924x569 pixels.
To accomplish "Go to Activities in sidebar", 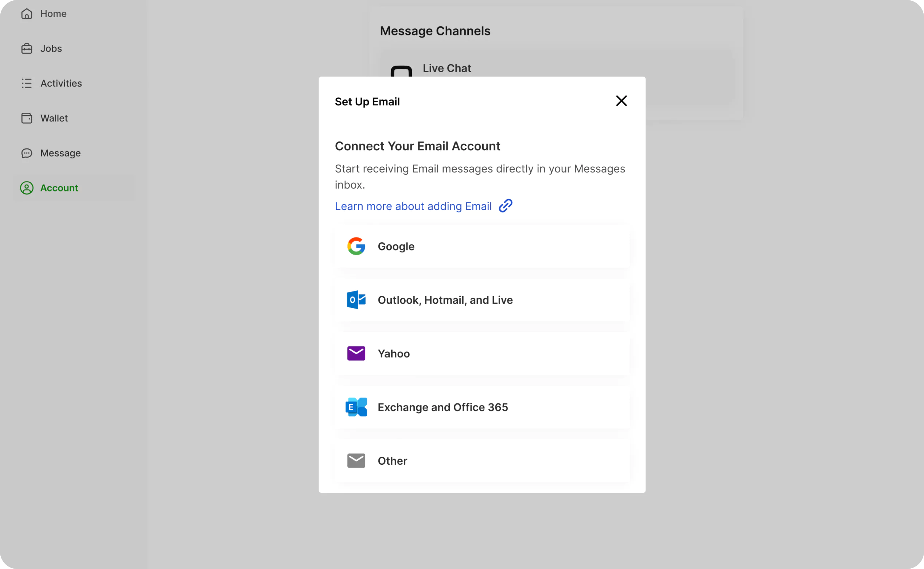I will point(61,83).
